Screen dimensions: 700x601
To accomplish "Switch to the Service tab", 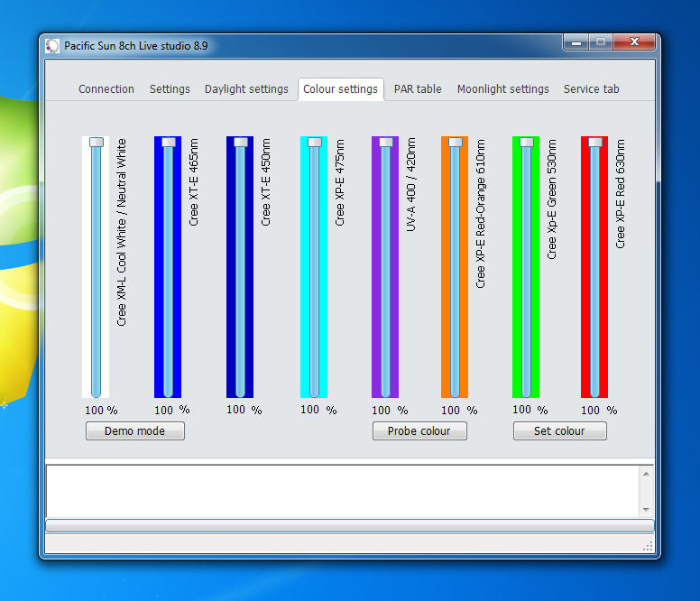I will (x=592, y=88).
